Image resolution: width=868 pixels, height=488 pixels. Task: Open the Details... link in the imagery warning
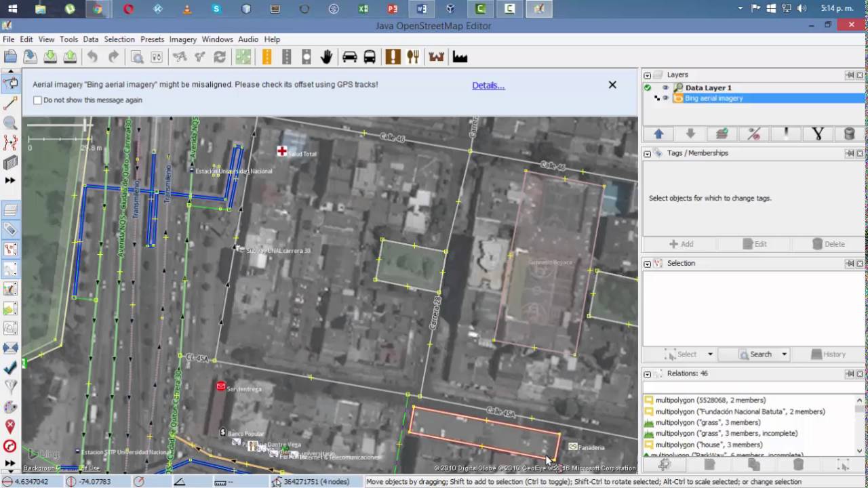(x=488, y=85)
